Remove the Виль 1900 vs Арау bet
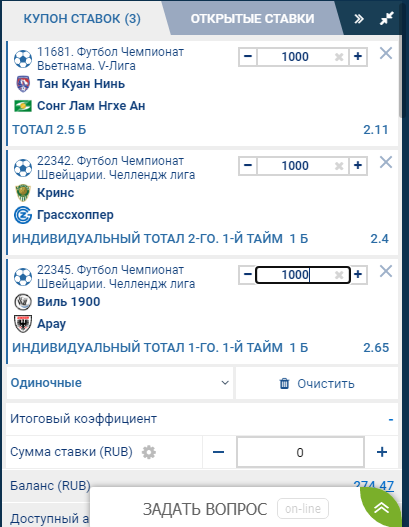Viewport: 409px width, 527px height. point(385,271)
